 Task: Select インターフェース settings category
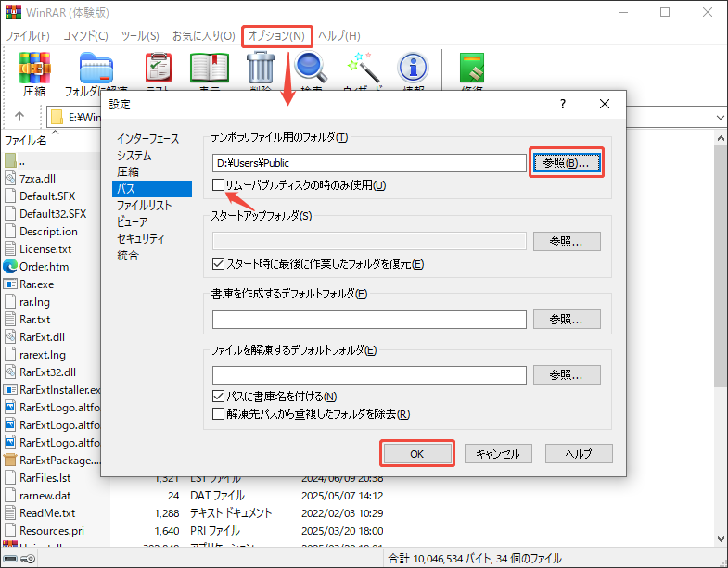148,139
